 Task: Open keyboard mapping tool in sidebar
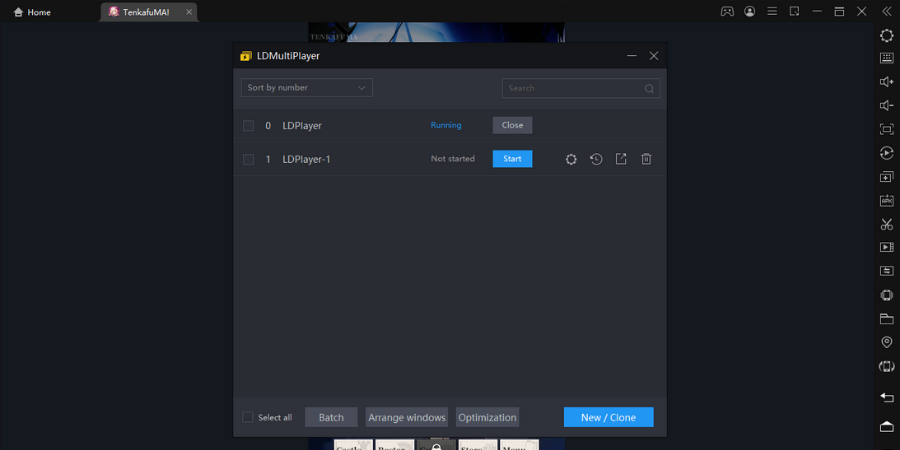(x=886, y=58)
